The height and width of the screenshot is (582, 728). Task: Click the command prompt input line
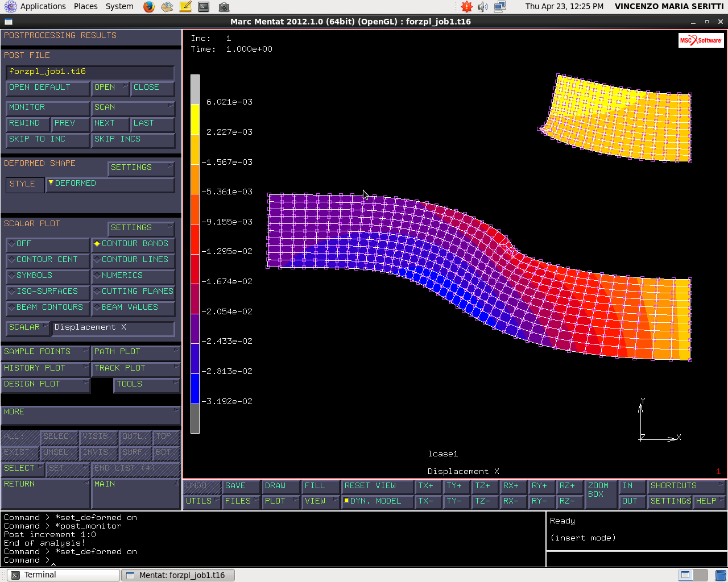point(273,560)
